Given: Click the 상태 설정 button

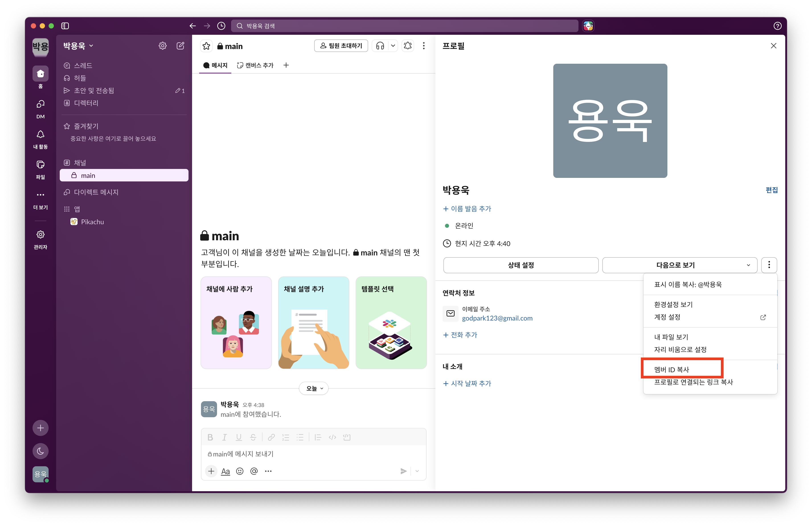Looking at the screenshot, I should (x=521, y=265).
